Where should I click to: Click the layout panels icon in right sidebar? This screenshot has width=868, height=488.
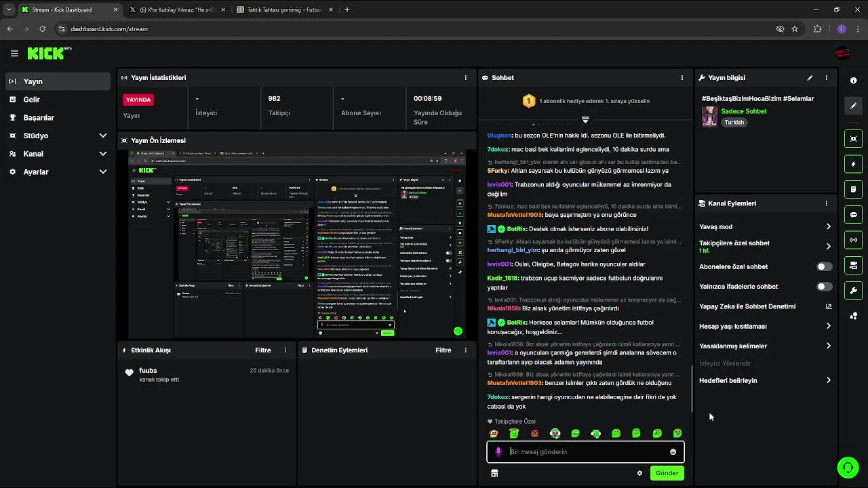[853, 265]
